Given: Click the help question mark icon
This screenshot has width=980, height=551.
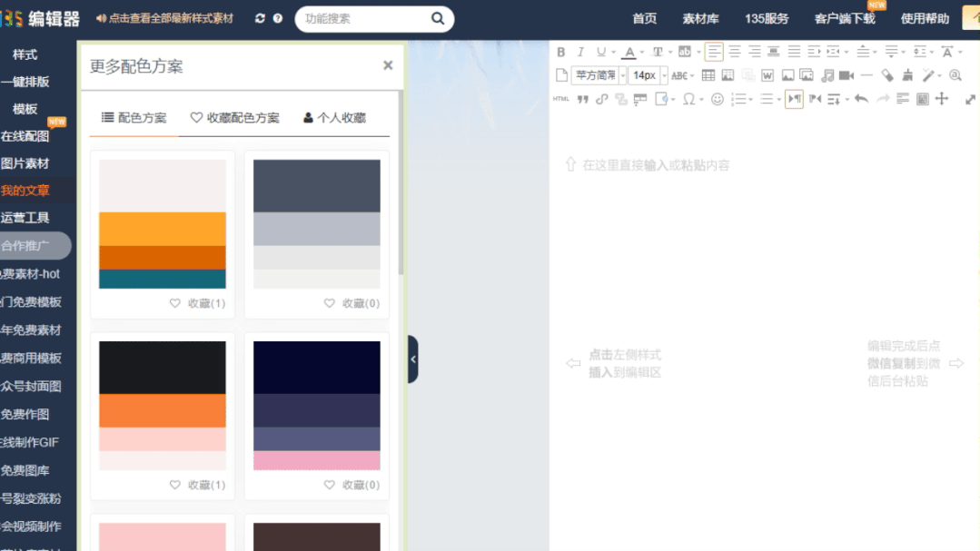Looking at the screenshot, I should 278,19.
